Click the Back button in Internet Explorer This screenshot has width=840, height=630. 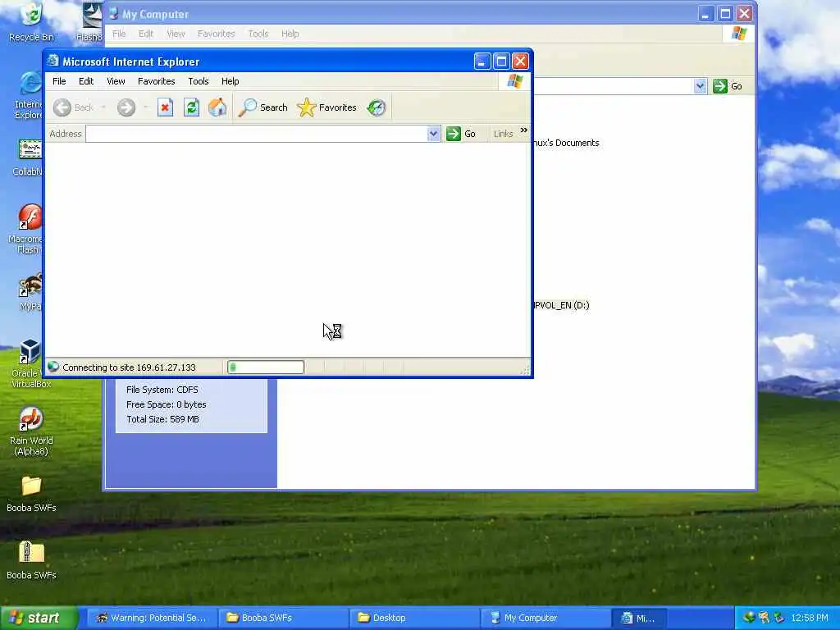pyautogui.click(x=73, y=107)
